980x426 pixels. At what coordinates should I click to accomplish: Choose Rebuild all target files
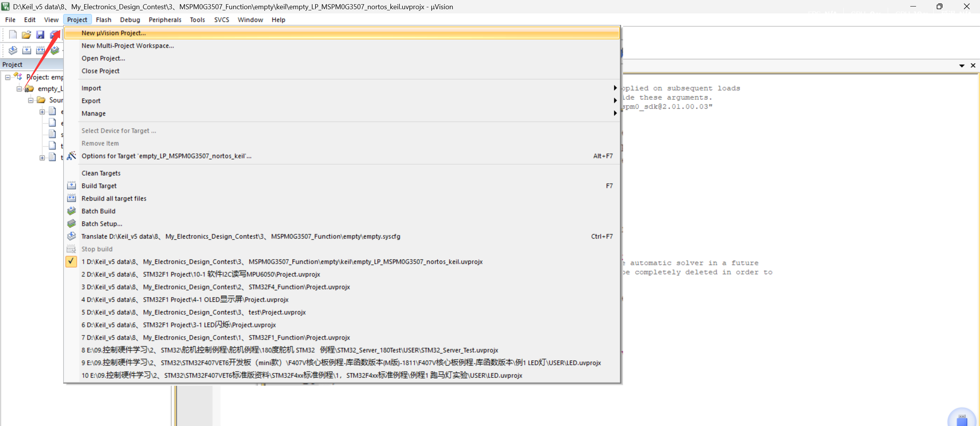click(x=114, y=198)
